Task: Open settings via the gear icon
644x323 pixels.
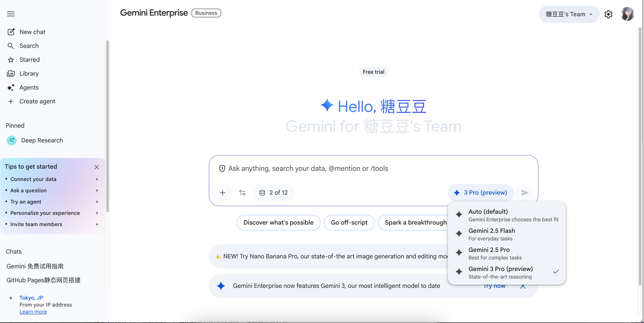Action: 608,14
